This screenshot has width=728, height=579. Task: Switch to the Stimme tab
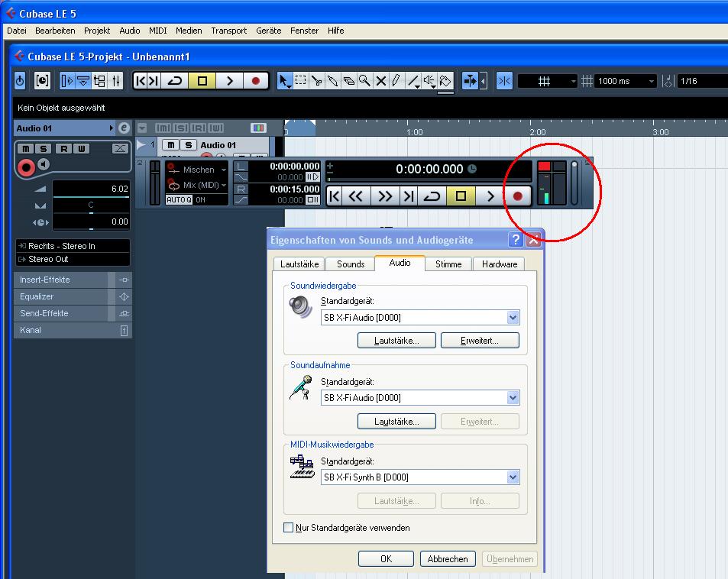pos(448,264)
